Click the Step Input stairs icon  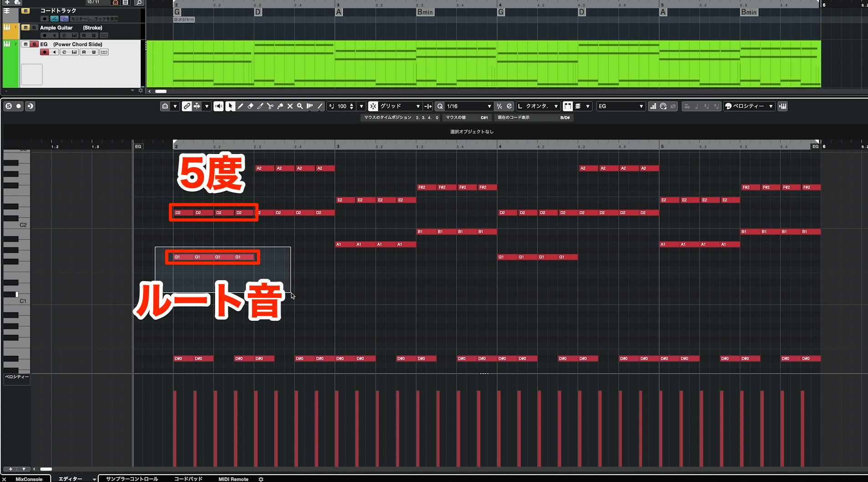[653, 106]
